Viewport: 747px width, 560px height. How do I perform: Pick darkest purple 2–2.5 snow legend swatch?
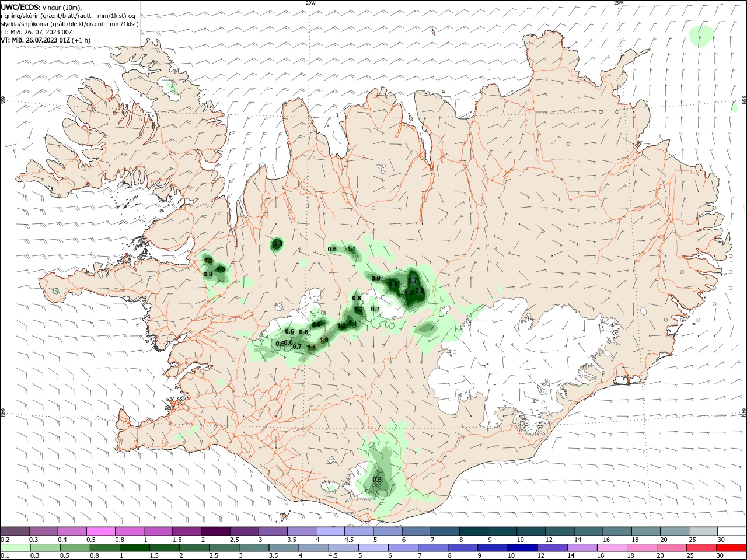pyautogui.click(x=215, y=531)
